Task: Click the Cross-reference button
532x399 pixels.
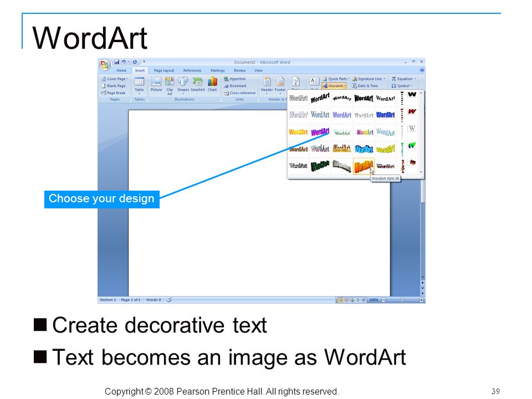Action: (x=239, y=93)
